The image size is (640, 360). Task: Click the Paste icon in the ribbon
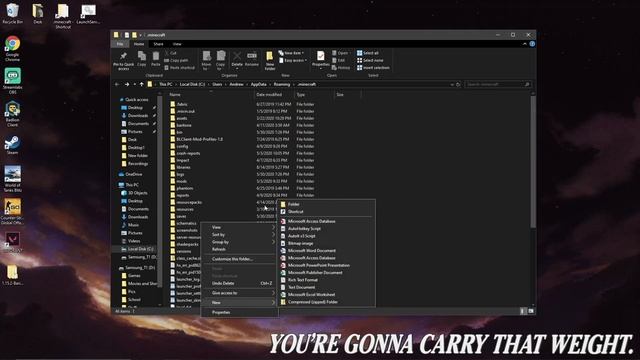[x=156, y=59]
